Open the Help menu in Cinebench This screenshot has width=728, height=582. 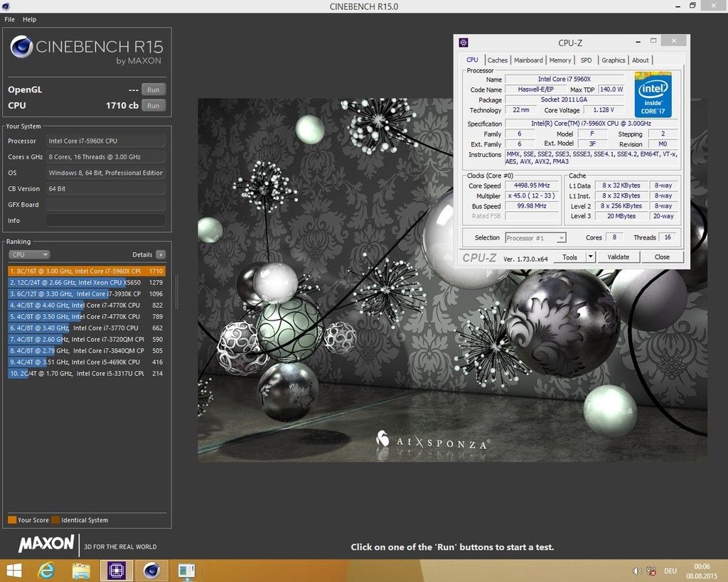point(29,19)
